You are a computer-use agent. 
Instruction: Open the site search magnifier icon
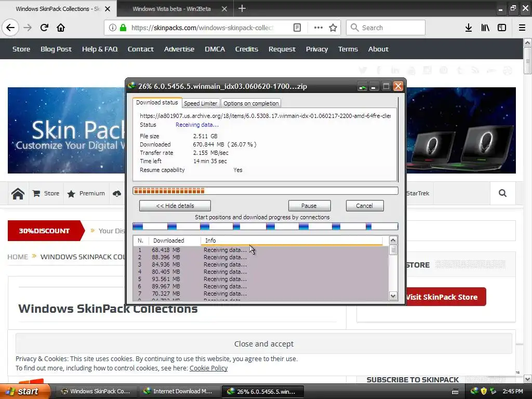click(x=502, y=193)
